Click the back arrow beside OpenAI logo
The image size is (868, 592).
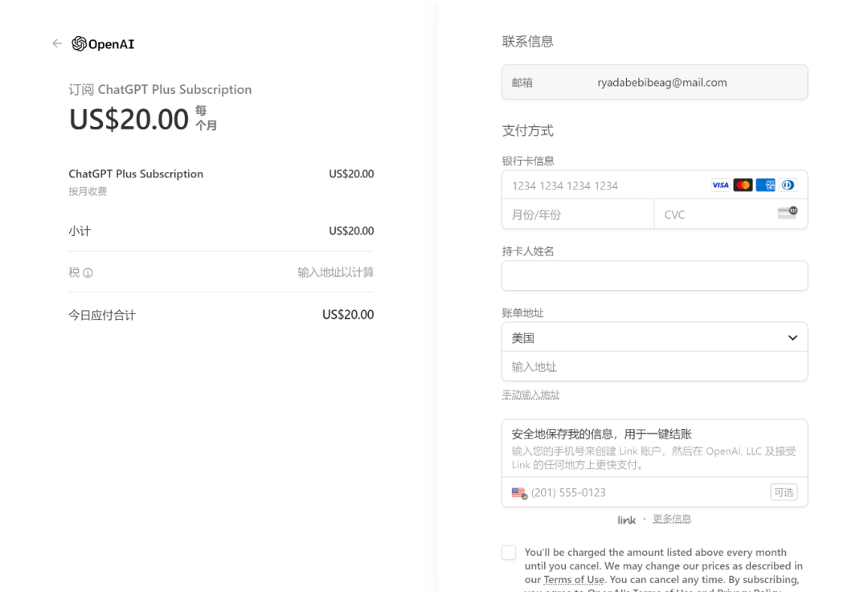[x=57, y=43]
